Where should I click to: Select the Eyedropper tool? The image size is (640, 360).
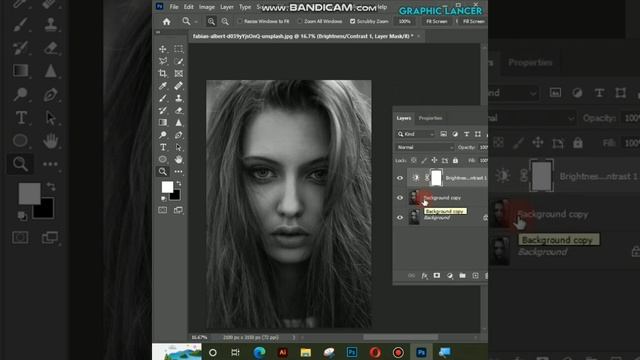pos(162,86)
